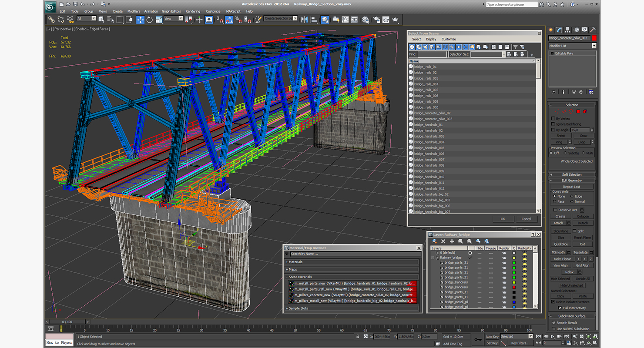Open the Rendering menu

point(193,11)
